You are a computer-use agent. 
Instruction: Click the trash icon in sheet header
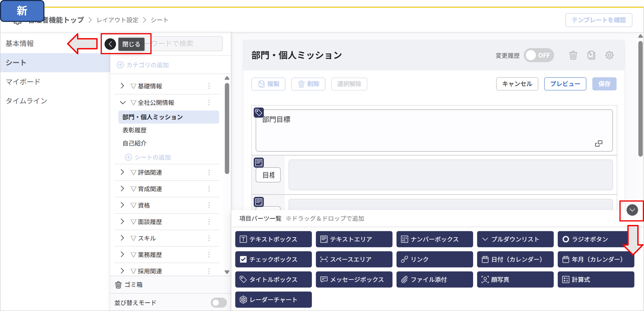point(573,55)
